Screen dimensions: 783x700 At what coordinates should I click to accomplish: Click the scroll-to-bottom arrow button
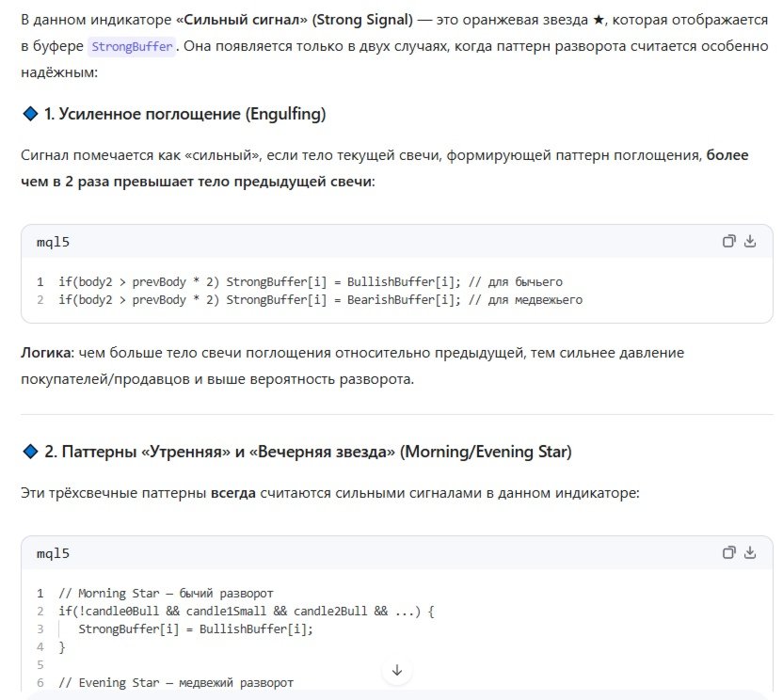tap(397, 670)
